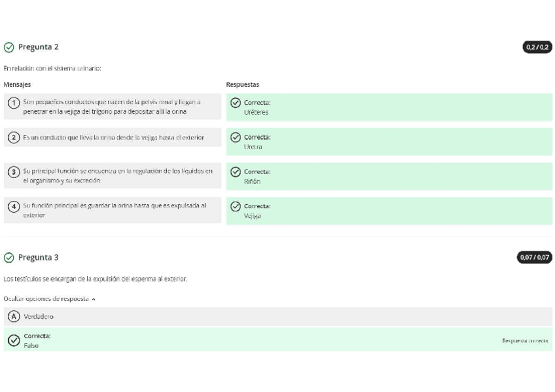Click the circled number 3 message icon
The width and height of the screenshot is (555, 392).
(13, 172)
